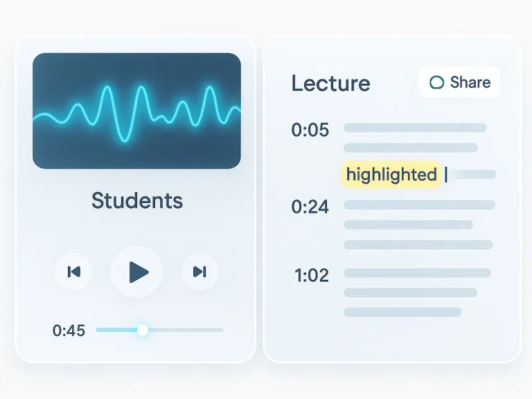Jump to the 0:05 timestamp
532x399 pixels.
(310, 130)
